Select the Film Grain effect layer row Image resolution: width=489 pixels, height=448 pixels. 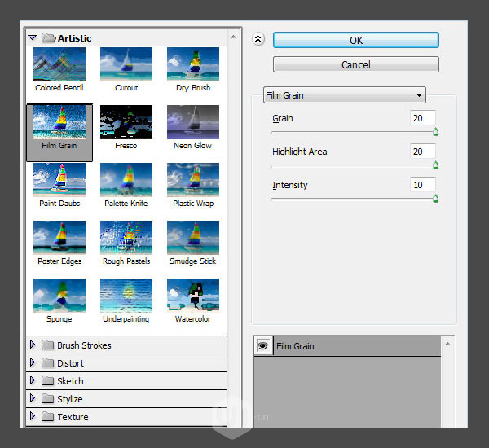tap(347, 346)
